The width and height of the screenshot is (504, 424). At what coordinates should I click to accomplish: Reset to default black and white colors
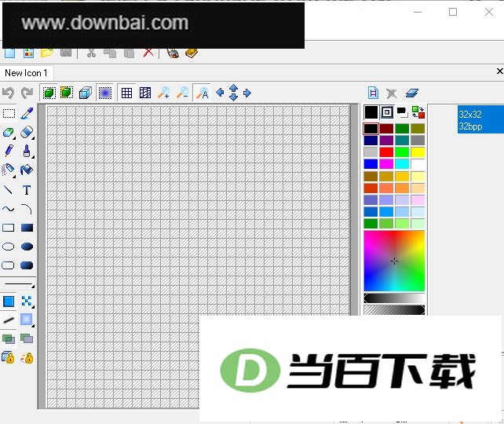point(403,112)
